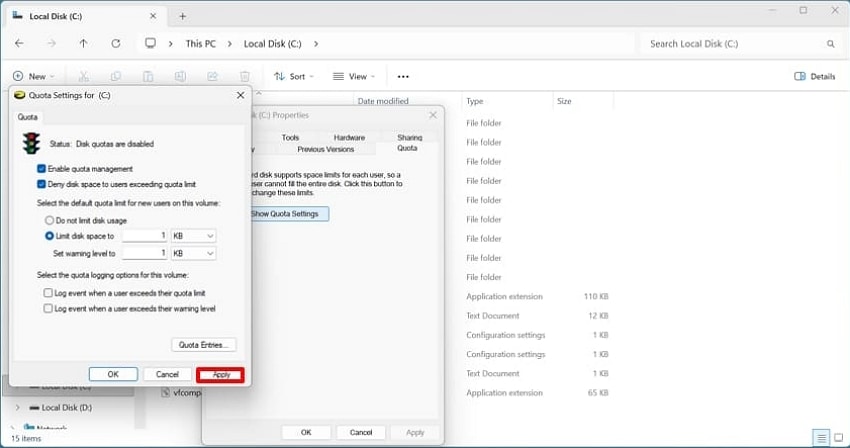Image resolution: width=850 pixels, height=448 pixels.
Task: Select Local Disk (D:) in navigation pane
Action: click(x=67, y=407)
